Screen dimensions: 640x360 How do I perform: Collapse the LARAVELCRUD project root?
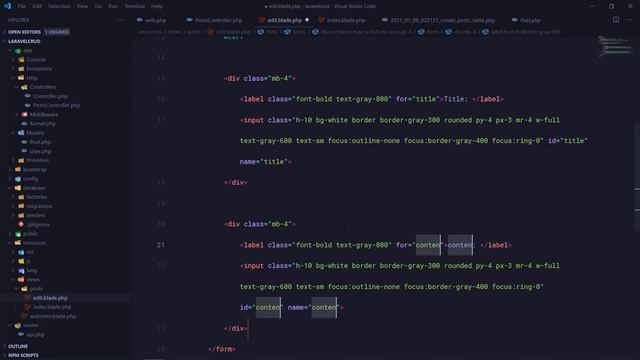24,41
